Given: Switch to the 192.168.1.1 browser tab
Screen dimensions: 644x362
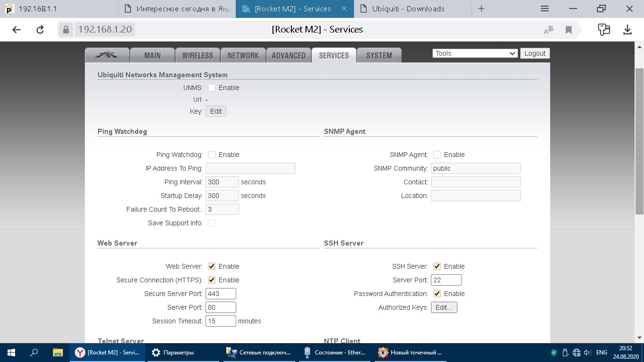Looking at the screenshot, I should click(59, 8).
